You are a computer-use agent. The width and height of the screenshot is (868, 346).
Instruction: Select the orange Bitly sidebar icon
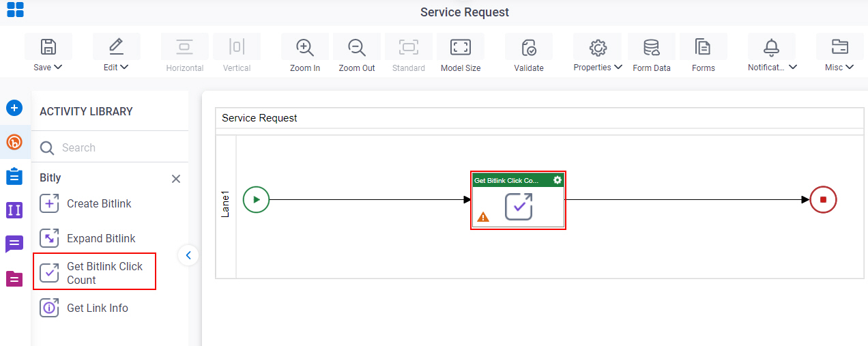14,142
